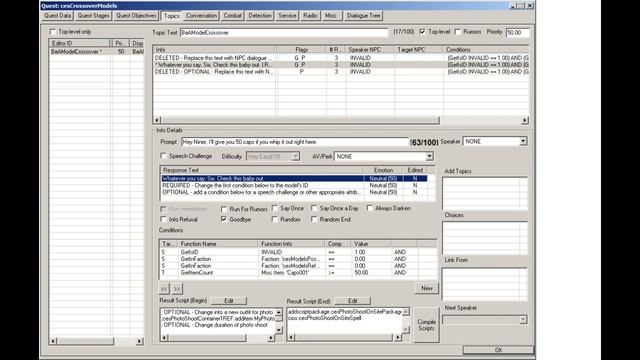Enable the Top-level only checkbox
Image resolution: width=640 pixels, height=360 pixels.
[x=52, y=31]
